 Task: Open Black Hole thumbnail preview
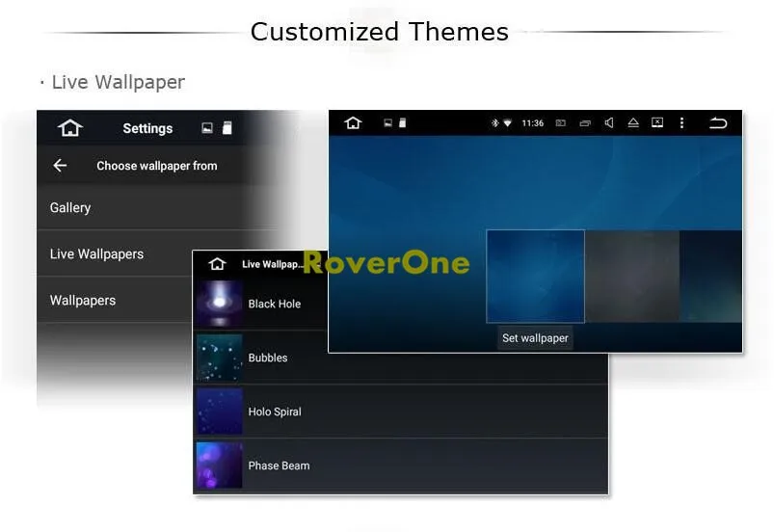pos(220,304)
